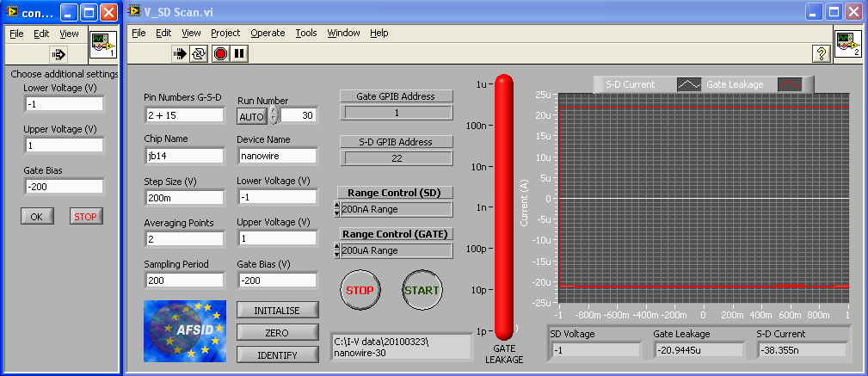Click OK in the con... window
Screen dimensions: 868x376
click(x=37, y=217)
